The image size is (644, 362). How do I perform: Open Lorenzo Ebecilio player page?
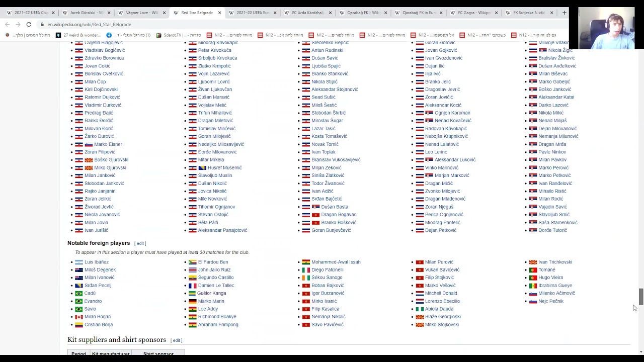[442, 301]
